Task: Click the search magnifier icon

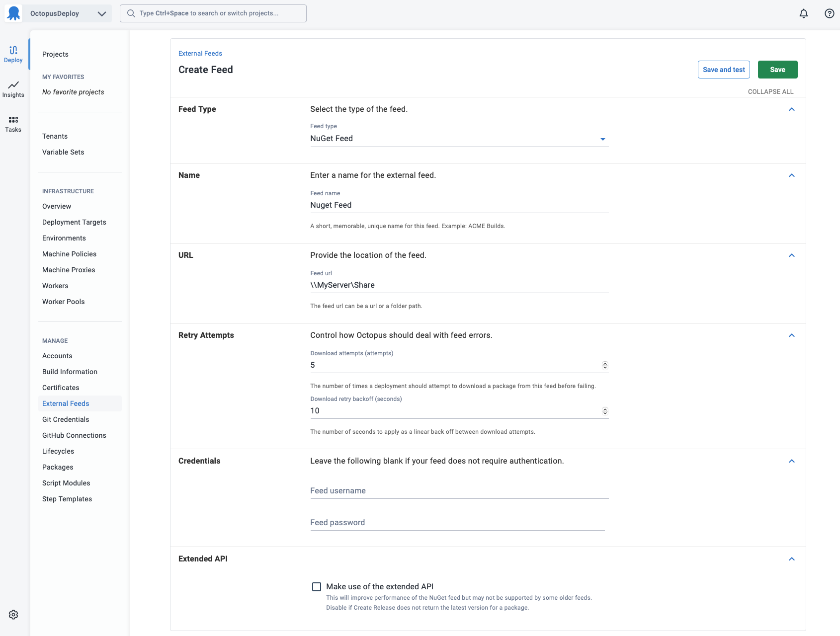Action: click(x=131, y=13)
